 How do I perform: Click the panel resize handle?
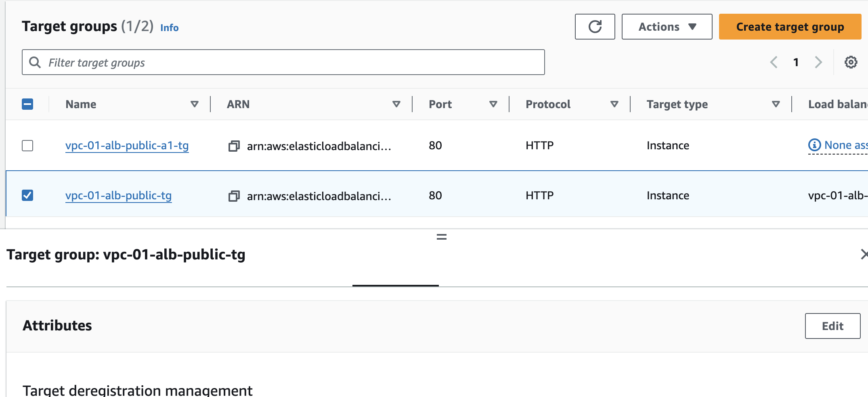[x=441, y=237]
